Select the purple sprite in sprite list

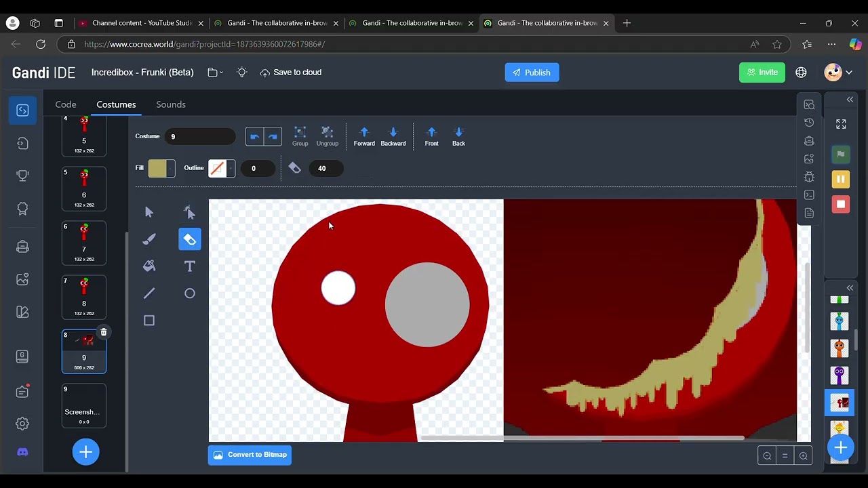(x=840, y=375)
